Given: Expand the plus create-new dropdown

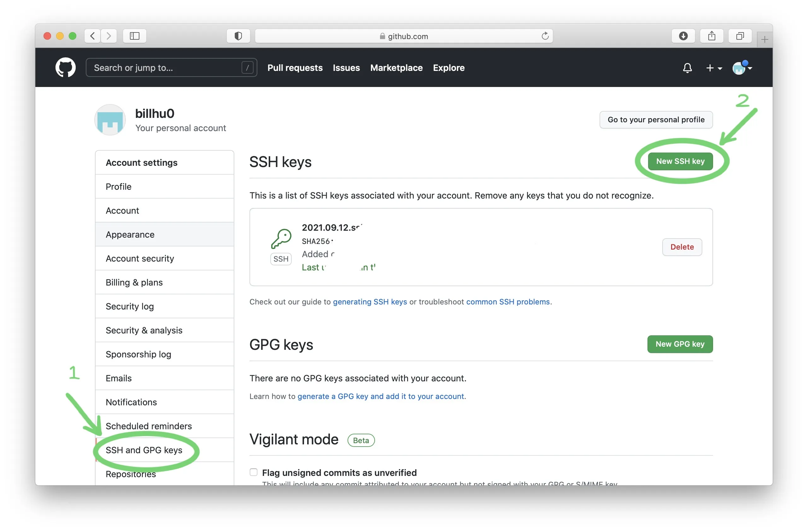Looking at the screenshot, I should (714, 68).
